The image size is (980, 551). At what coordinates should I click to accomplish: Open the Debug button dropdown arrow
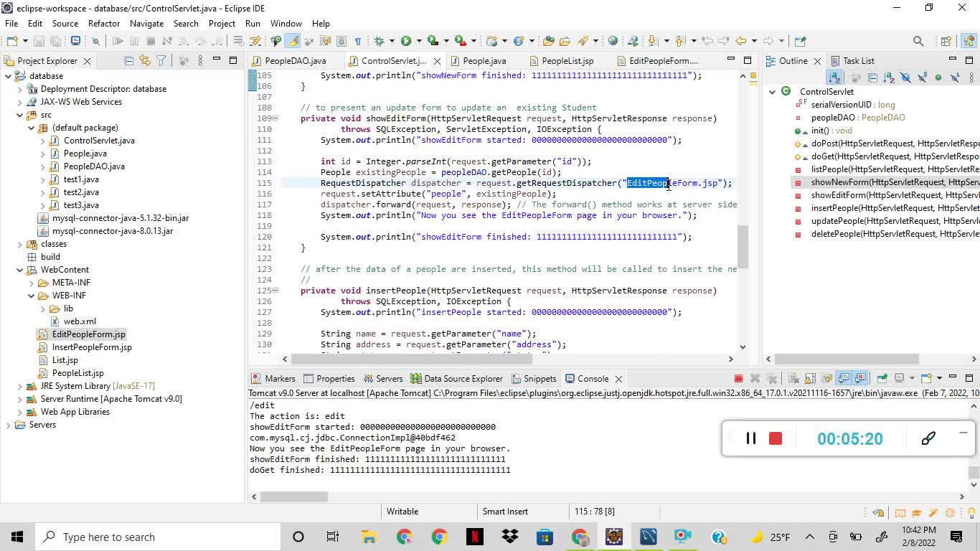pyautogui.click(x=392, y=41)
